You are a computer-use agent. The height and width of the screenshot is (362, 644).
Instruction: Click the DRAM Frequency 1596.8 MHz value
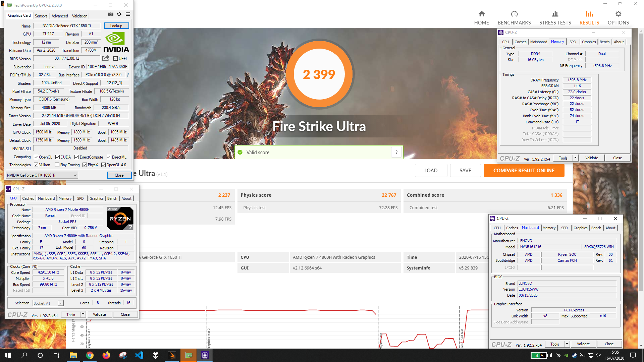click(577, 80)
